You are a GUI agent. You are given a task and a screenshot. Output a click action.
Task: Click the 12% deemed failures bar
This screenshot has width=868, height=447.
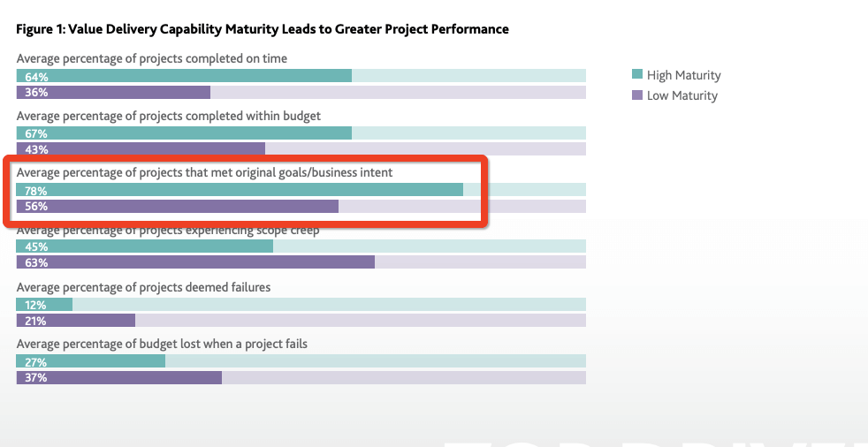[44, 304]
